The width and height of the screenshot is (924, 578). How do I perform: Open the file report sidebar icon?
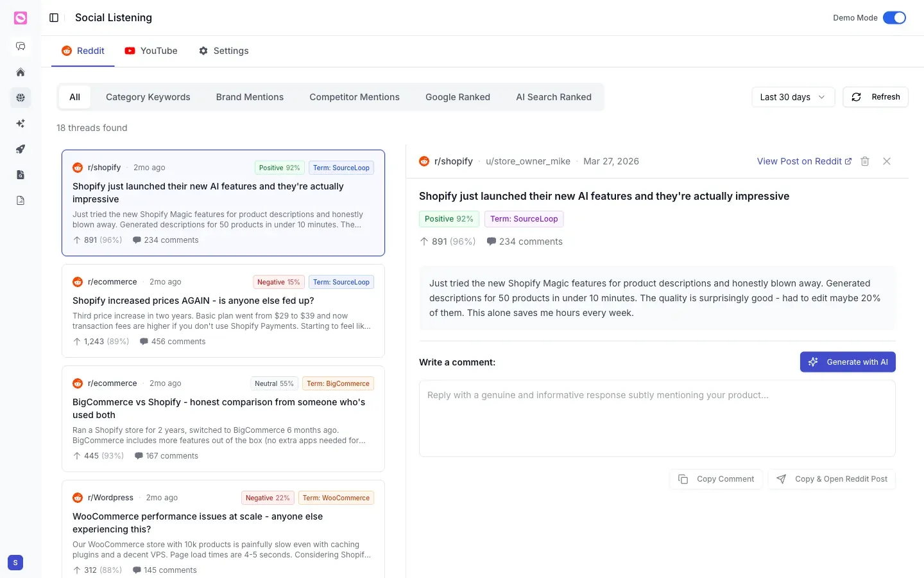point(21,200)
